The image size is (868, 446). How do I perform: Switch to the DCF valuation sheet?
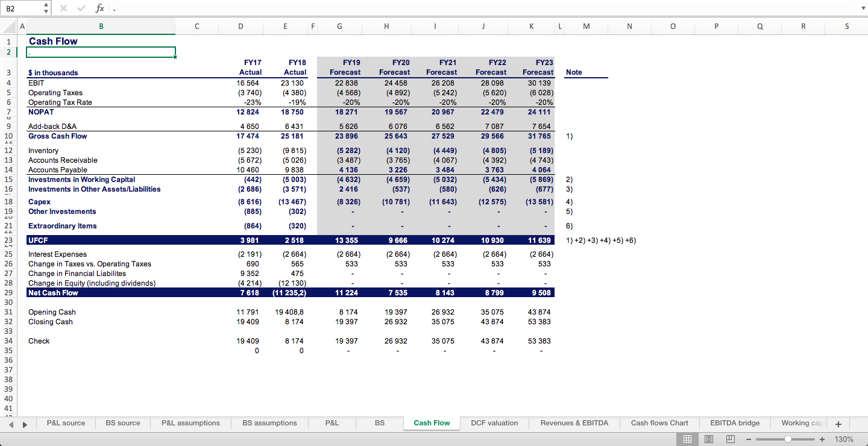click(x=494, y=423)
